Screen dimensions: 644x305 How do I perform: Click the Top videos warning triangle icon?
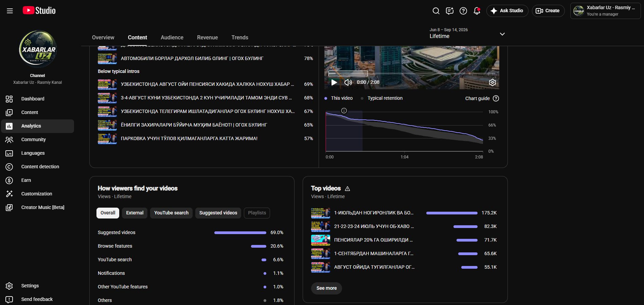click(347, 189)
